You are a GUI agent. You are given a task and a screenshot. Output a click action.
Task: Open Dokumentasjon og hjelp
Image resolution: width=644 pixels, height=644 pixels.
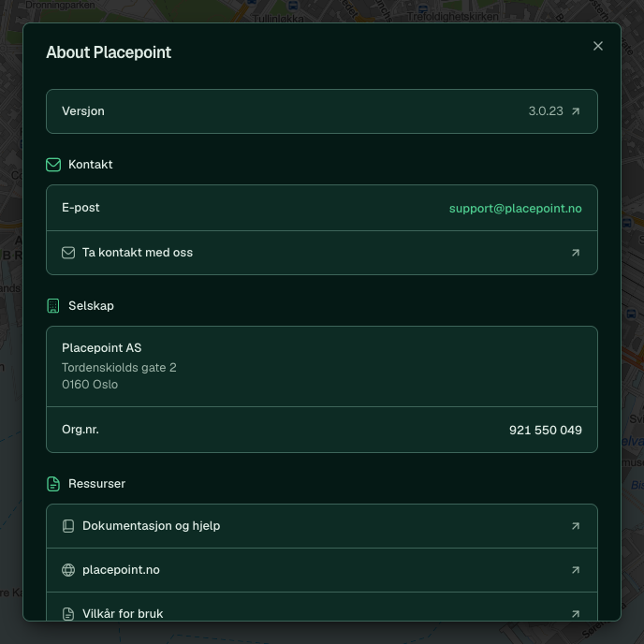point(322,526)
